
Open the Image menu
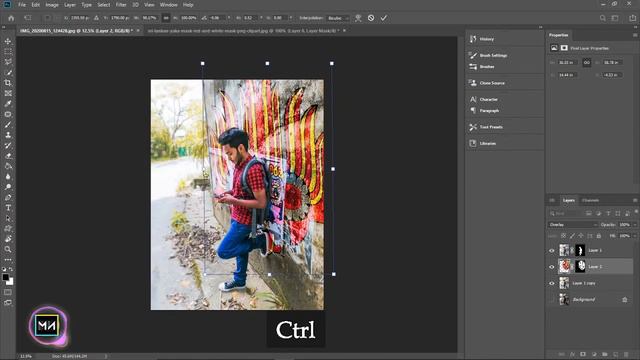[52, 5]
